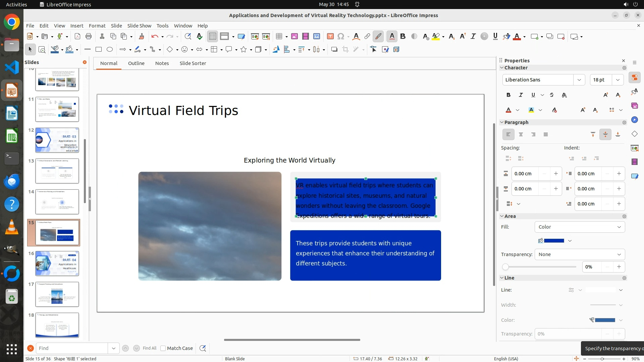
Task: Click the Increase Font Size icon
Action: [x=605, y=95]
